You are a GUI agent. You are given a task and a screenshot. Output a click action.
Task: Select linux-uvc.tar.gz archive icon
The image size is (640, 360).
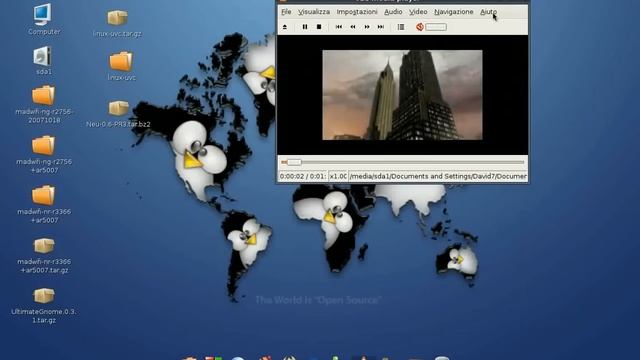[x=117, y=24]
